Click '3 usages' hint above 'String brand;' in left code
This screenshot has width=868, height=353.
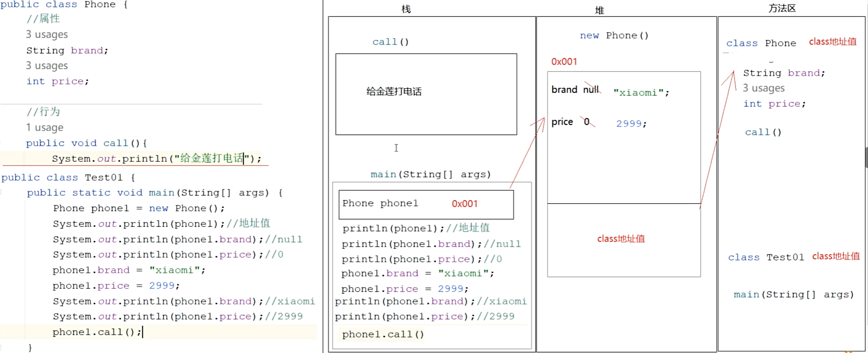coord(47,34)
